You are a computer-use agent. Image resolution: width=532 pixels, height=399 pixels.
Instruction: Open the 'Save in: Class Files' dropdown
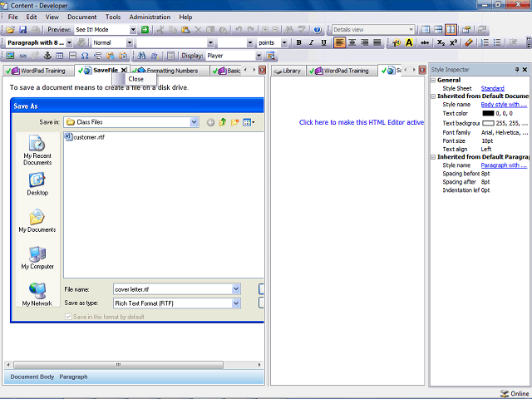coord(194,122)
